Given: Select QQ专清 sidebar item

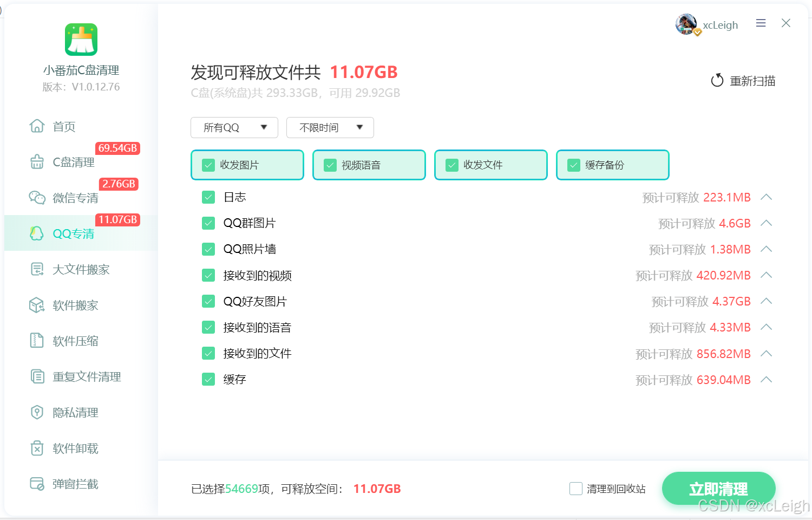Looking at the screenshot, I should click(x=81, y=233).
